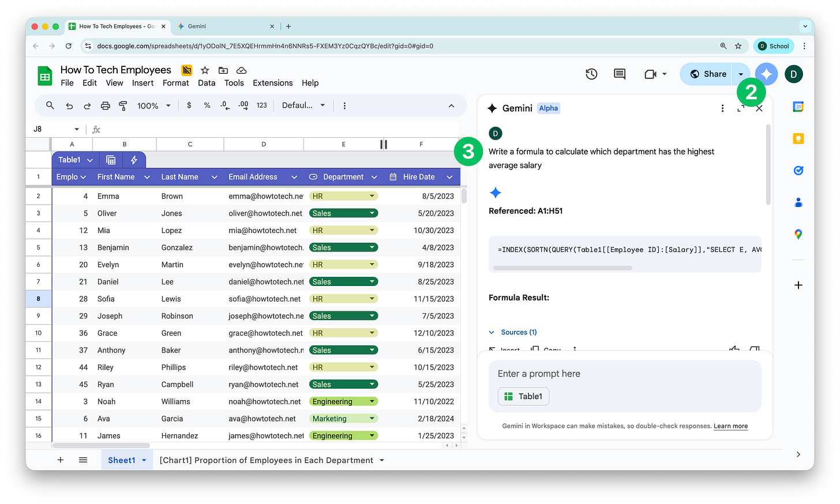Open Department column filter dropdown
The height and width of the screenshot is (504, 840).
pos(374,177)
